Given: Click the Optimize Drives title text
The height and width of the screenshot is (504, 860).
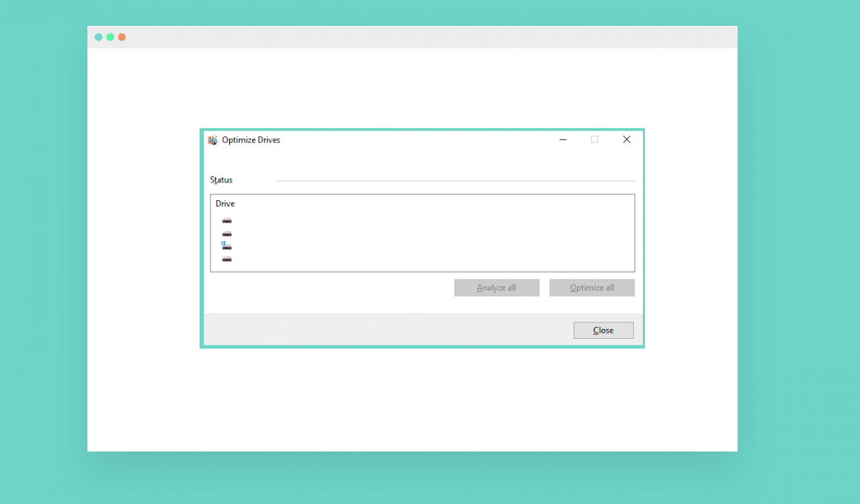Looking at the screenshot, I should [251, 140].
